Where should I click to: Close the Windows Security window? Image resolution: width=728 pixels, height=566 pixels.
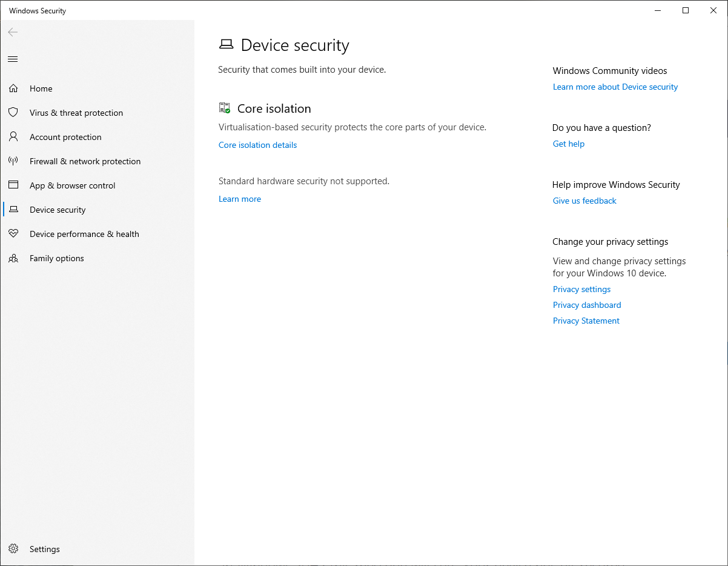pyautogui.click(x=713, y=10)
